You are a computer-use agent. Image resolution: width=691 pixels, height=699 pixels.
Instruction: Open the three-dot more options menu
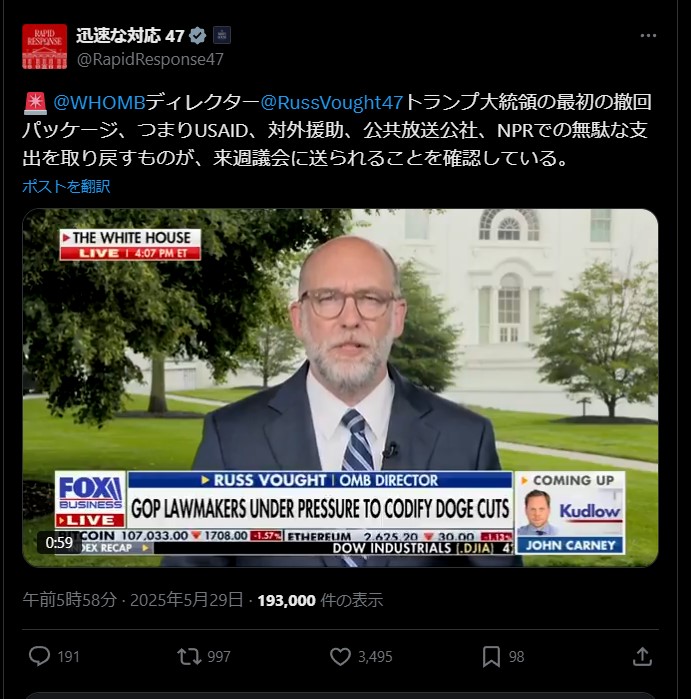(648, 36)
